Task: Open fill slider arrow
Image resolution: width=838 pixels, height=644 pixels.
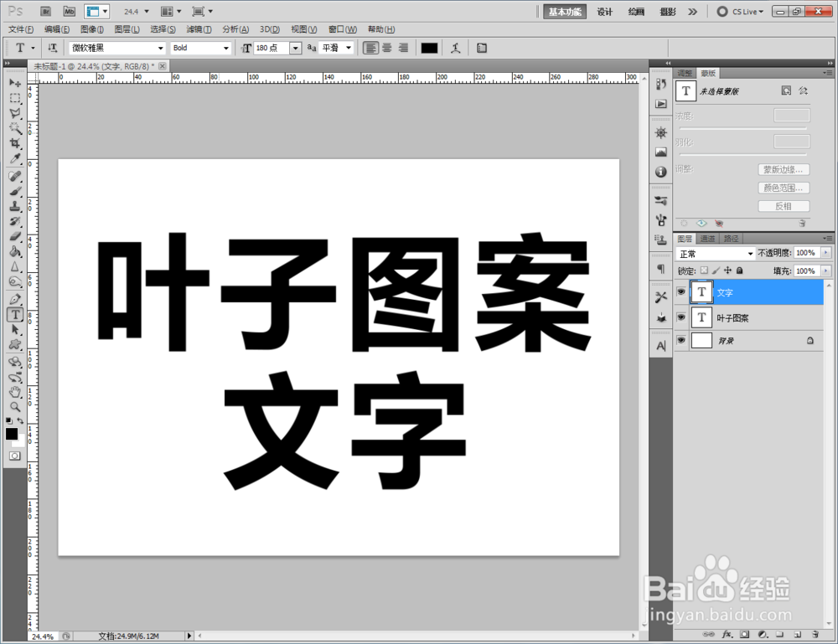Action: (826, 270)
